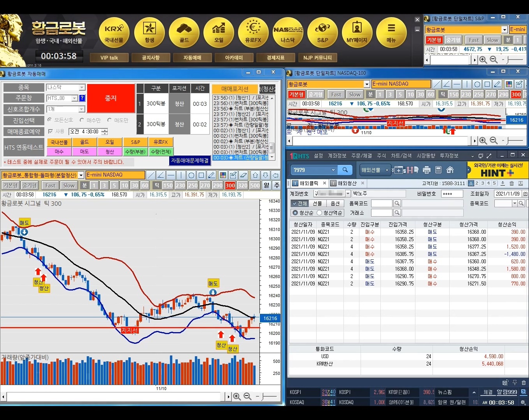Open the 주문/체결 menu in 1Q HTS
The width and height of the screenshot is (529, 420).
(x=361, y=156)
